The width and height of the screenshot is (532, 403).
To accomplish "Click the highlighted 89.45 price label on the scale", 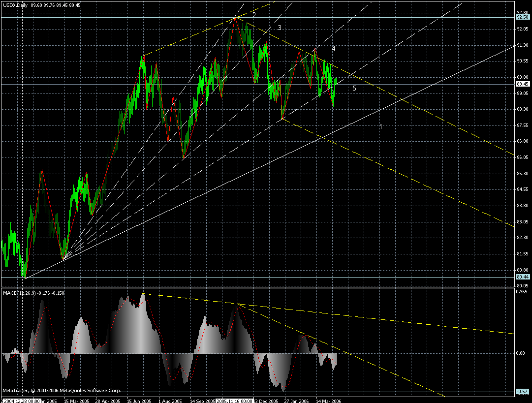I will point(523,84).
